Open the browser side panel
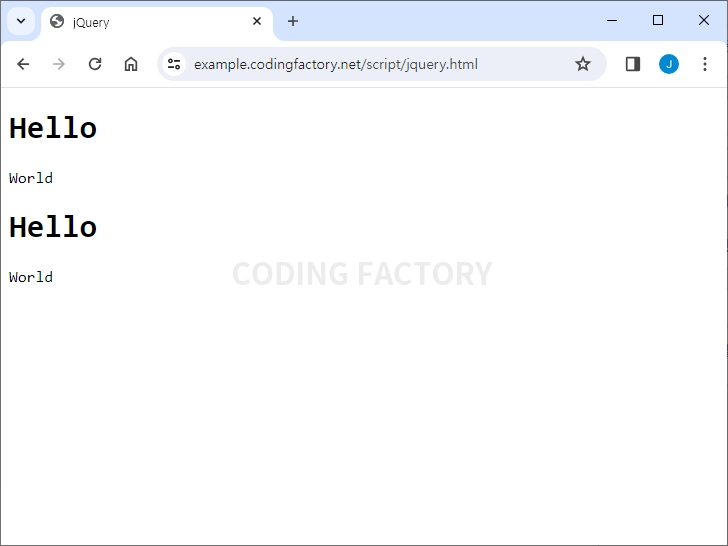Viewport: 728px width, 546px height. pos(633,64)
